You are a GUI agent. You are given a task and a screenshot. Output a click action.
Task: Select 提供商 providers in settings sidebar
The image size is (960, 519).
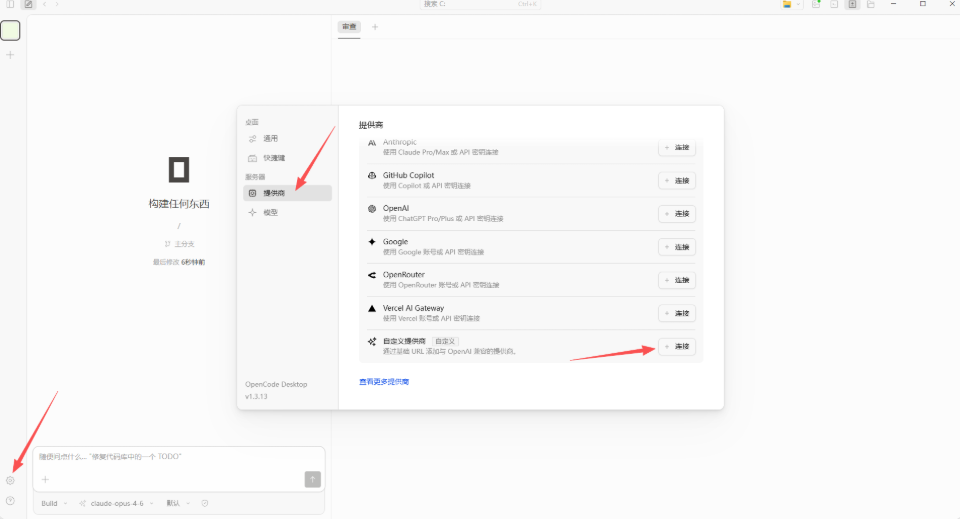[287, 193]
